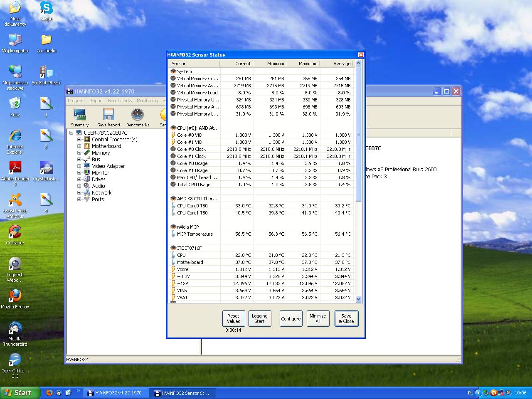Switch to HWiNFO32 Sensor Status taskbar button
The height and width of the screenshot is (399, 532).
183,393
